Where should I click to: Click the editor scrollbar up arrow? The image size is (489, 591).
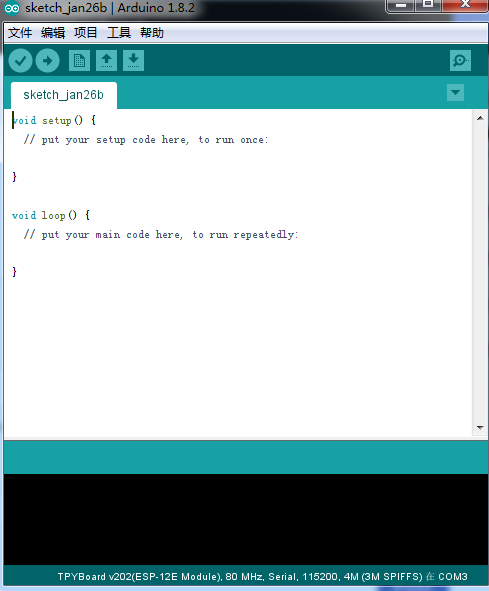480,118
